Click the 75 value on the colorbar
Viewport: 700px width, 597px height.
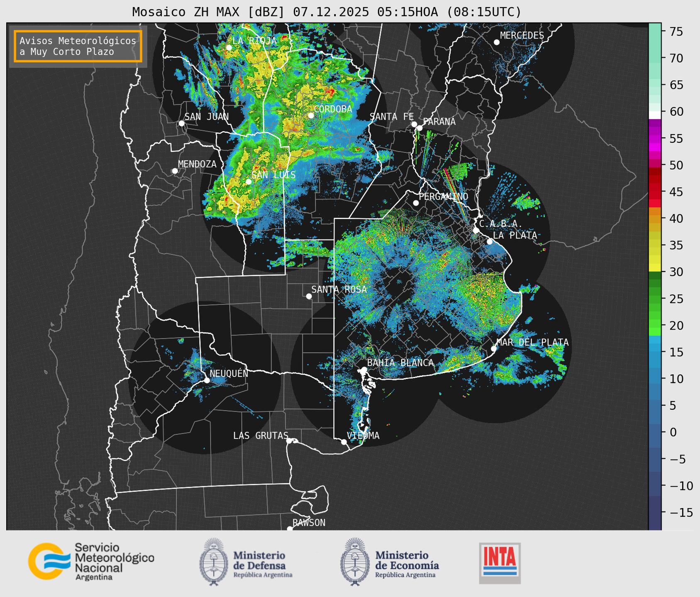coord(676,32)
